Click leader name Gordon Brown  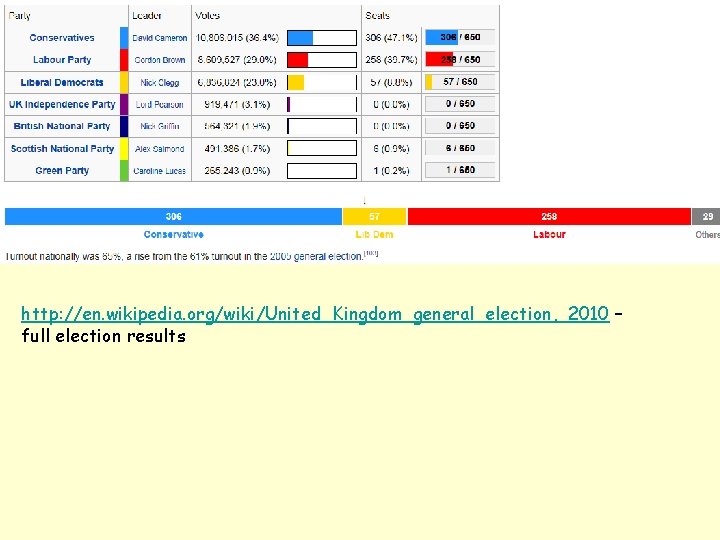click(160, 60)
